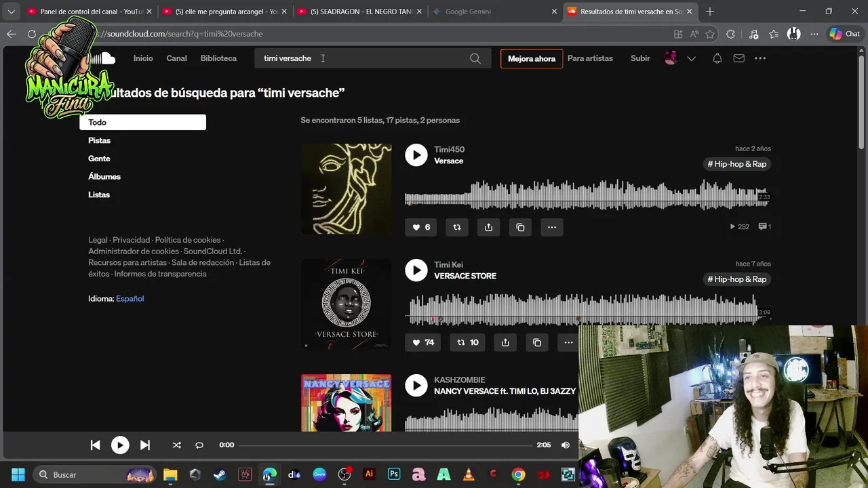Open the Timi450 artist link
This screenshot has width=868, height=488.
(449, 149)
